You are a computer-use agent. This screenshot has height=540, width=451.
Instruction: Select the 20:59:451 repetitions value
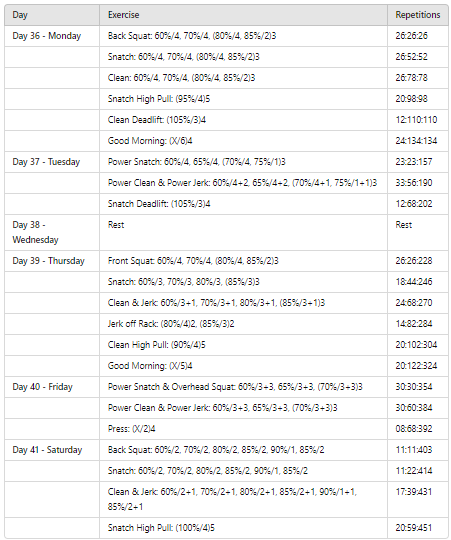click(x=413, y=528)
